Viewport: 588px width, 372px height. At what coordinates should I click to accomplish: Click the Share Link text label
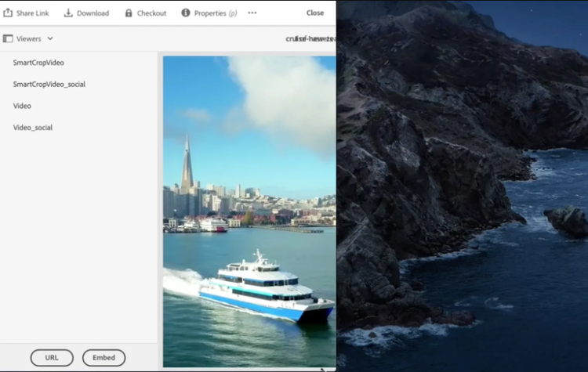[x=32, y=13]
